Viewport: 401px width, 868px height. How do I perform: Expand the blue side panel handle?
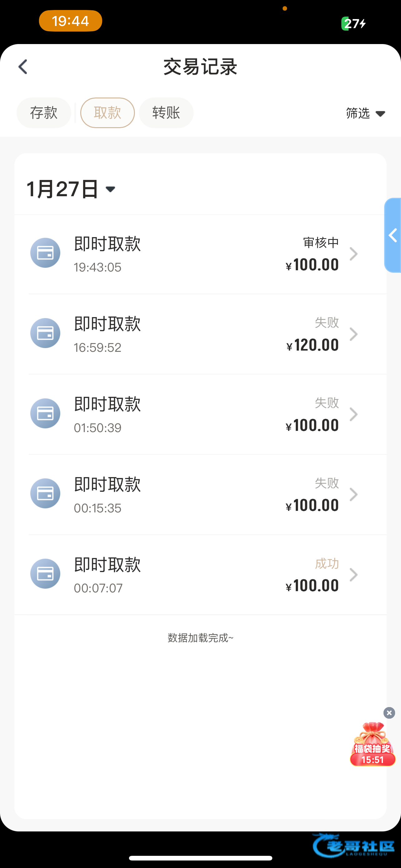(x=393, y=235)
